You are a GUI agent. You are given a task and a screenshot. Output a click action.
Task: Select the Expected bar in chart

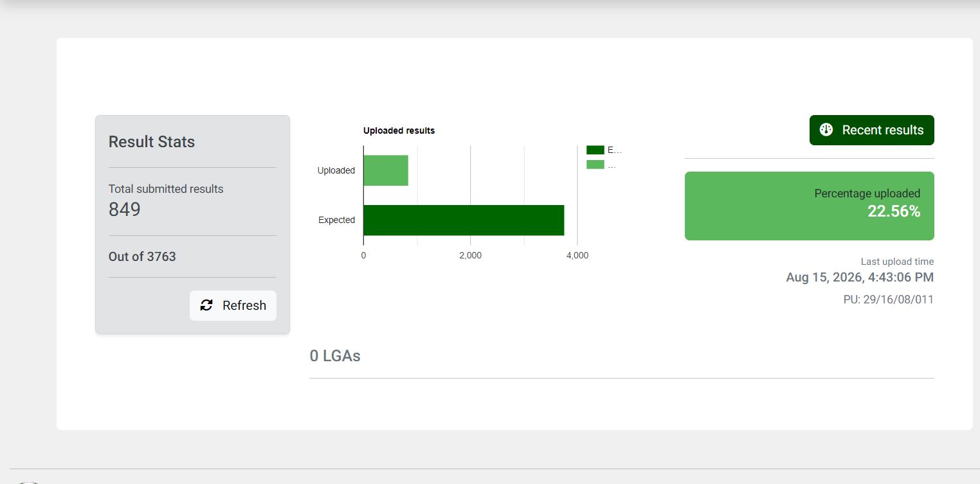point(464,220)
